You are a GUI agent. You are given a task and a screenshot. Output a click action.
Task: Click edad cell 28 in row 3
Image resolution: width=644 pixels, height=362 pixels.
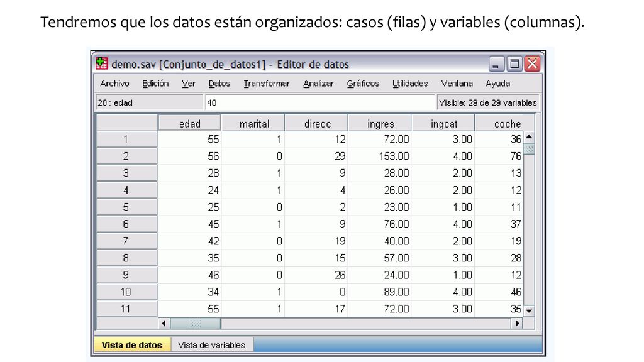190,173
